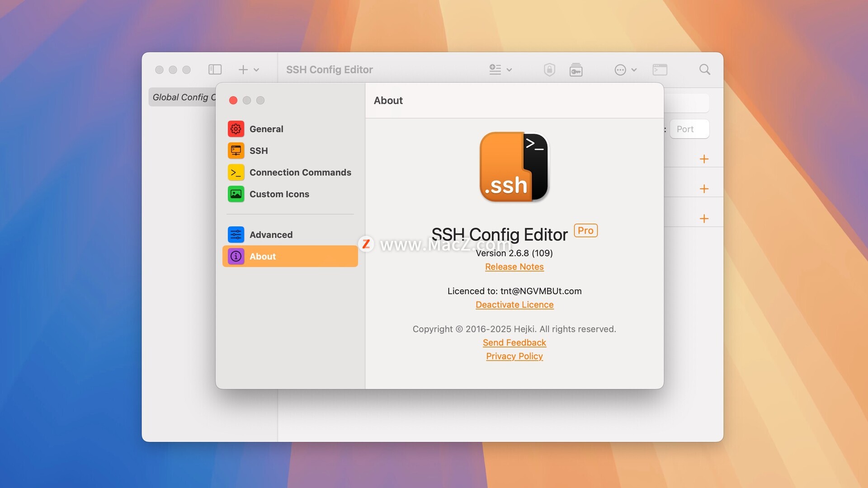Click the blue sliders Advanced icon
This screenshot has height=488, width=868.
[x=236, y=235]
